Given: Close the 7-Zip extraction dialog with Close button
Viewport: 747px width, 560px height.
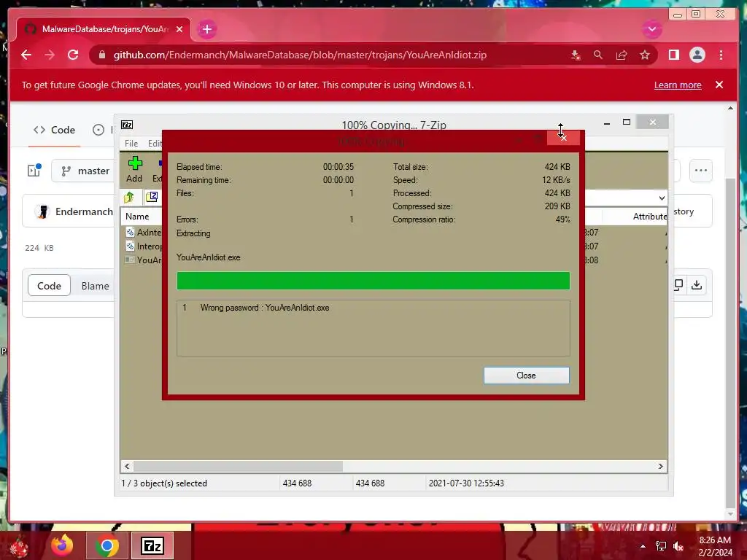Looking at the screenshot, I should click(526, 376).
